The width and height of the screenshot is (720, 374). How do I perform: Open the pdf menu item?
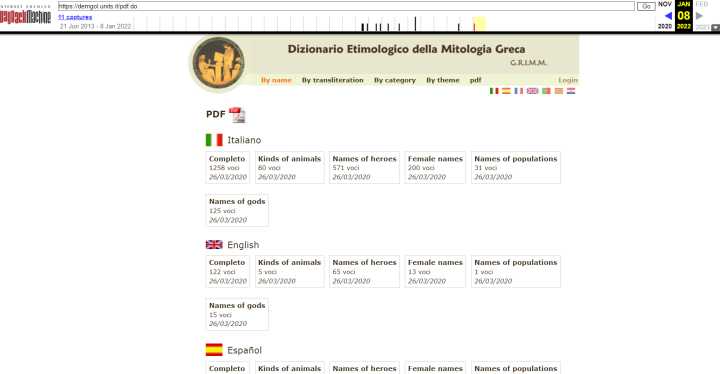coord(475,80)
